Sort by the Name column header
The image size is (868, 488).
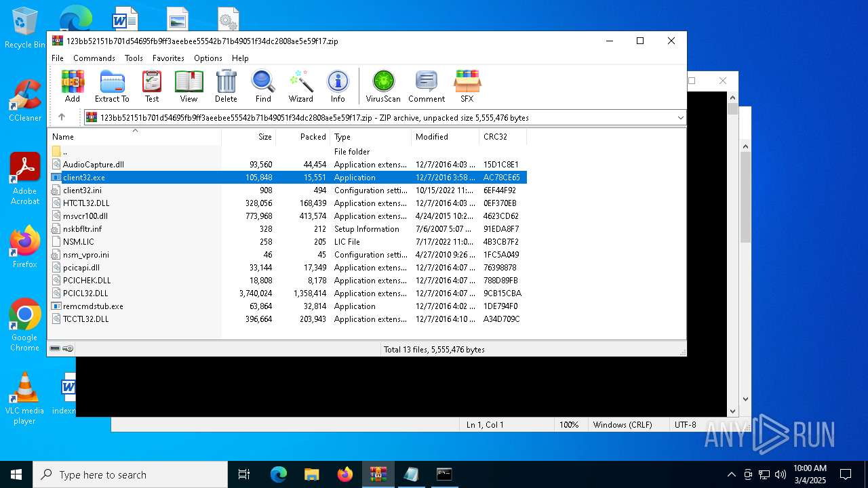pos(134,137)
